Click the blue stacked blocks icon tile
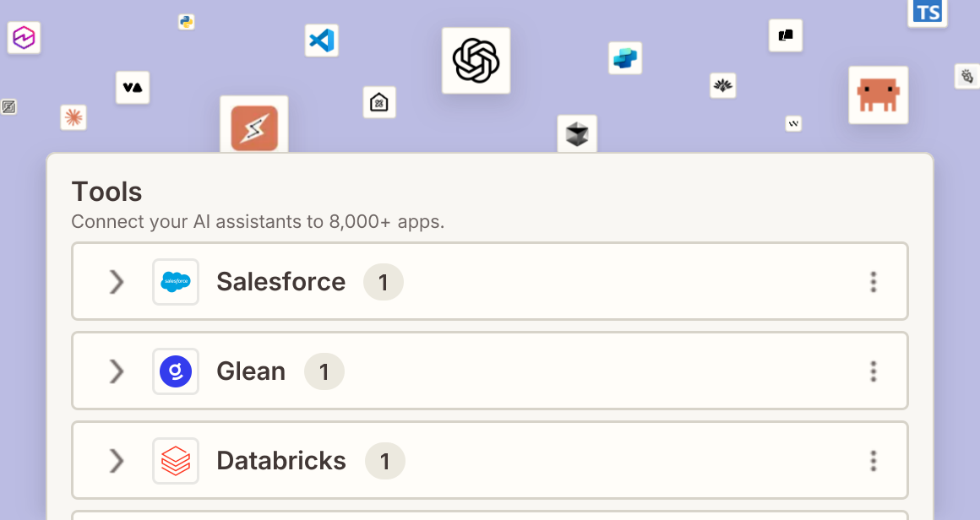 pyautogui.click(x=625, y=58)
